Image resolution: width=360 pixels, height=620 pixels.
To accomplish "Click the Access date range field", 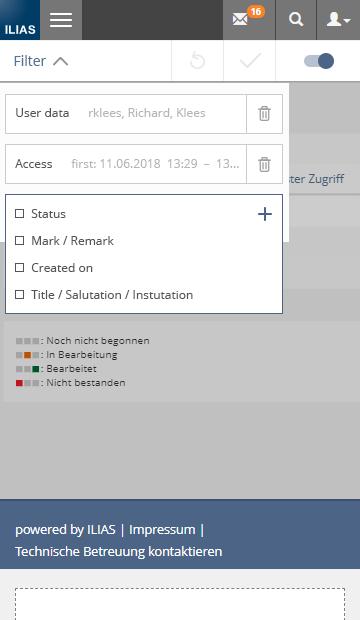I will pos(126,164).
